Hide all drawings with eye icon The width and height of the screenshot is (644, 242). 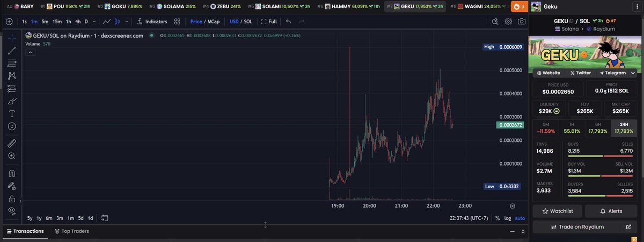12,211
